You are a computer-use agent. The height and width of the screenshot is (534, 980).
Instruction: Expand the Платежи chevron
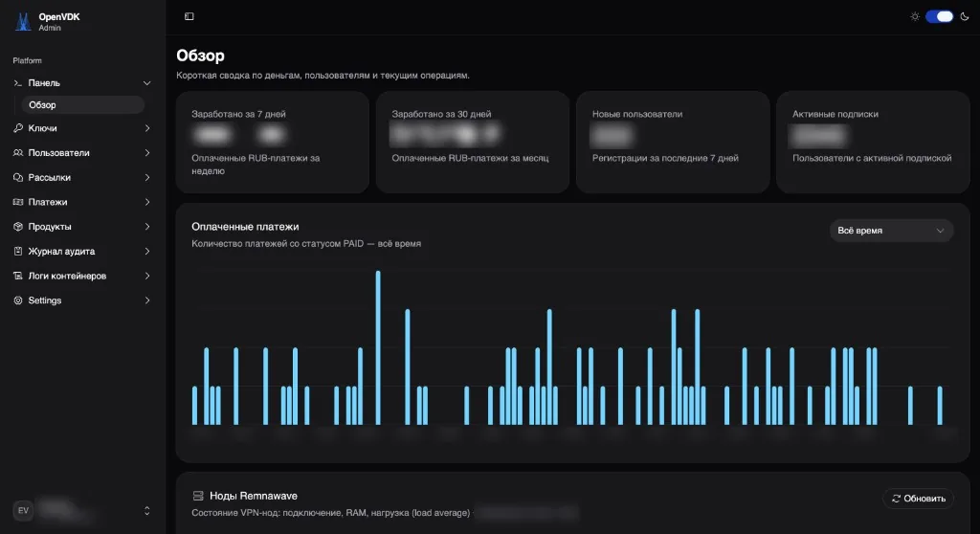tap(146, 202)
